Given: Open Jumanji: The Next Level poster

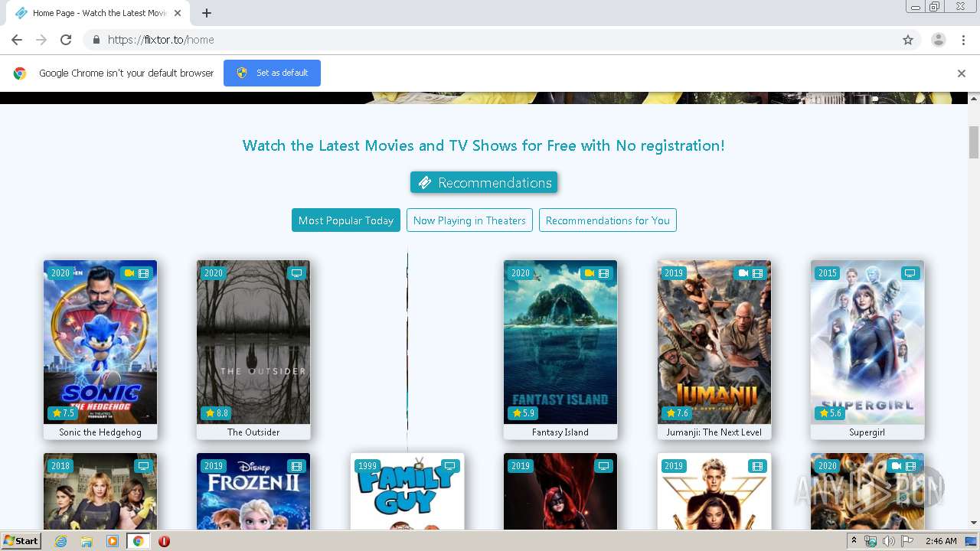Looking at the screenshot, I should (714, 342).
